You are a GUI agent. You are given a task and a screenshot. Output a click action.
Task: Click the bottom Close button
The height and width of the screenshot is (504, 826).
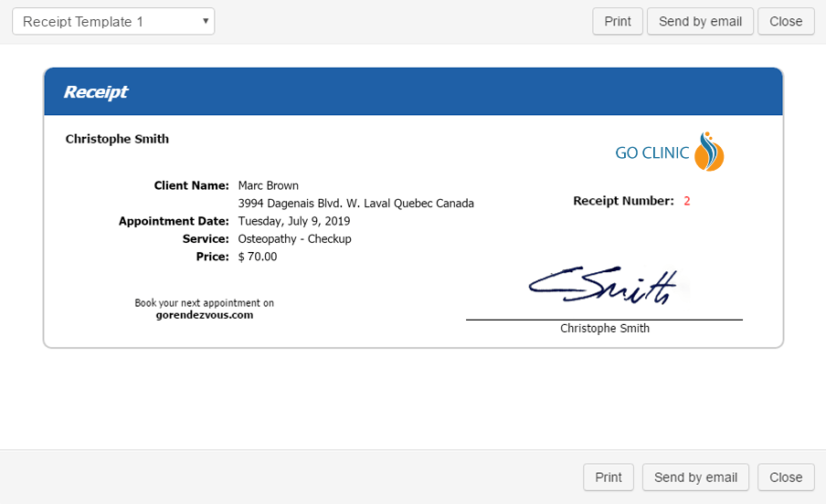[786, 478]
